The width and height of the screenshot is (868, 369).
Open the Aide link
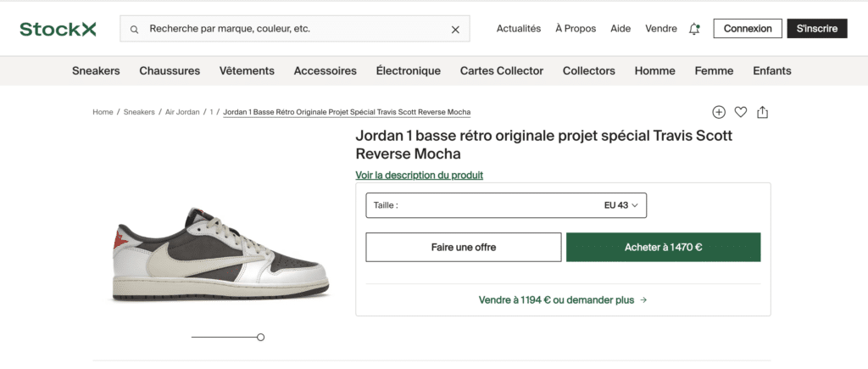(x=620, y=29)
